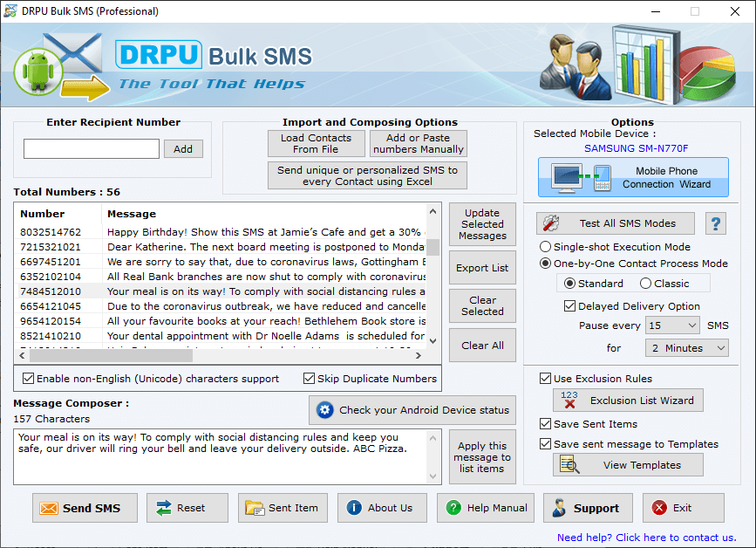Click Apply this message to list items
756x548 pixels.
(x=482, y=457)
